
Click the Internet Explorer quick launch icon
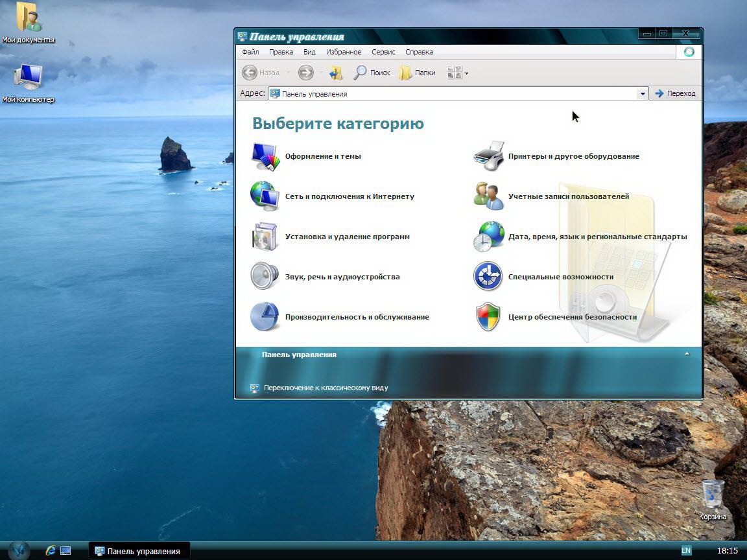click(x=51, y=550)
